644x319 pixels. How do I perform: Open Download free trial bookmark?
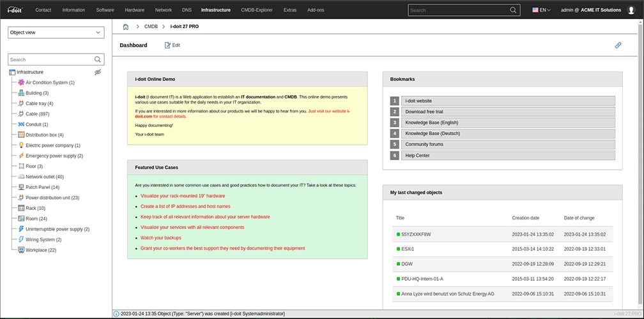click(x=508, y=112)
